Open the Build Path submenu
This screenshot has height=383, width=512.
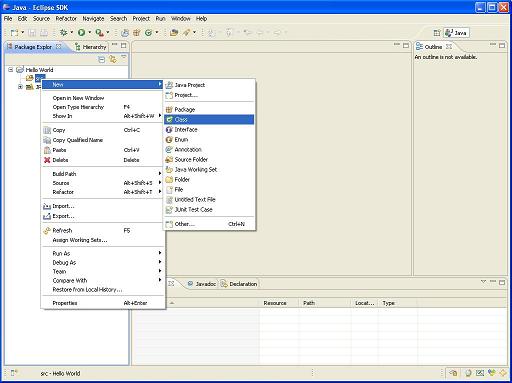click(103, 174)
